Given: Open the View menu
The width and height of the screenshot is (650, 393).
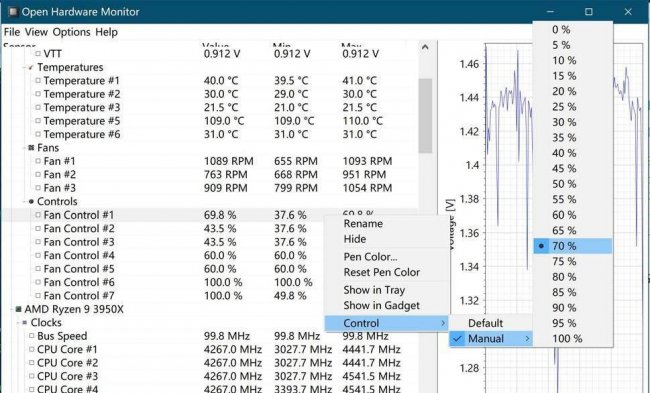Looking at the screenshot, I should (36, 32).
